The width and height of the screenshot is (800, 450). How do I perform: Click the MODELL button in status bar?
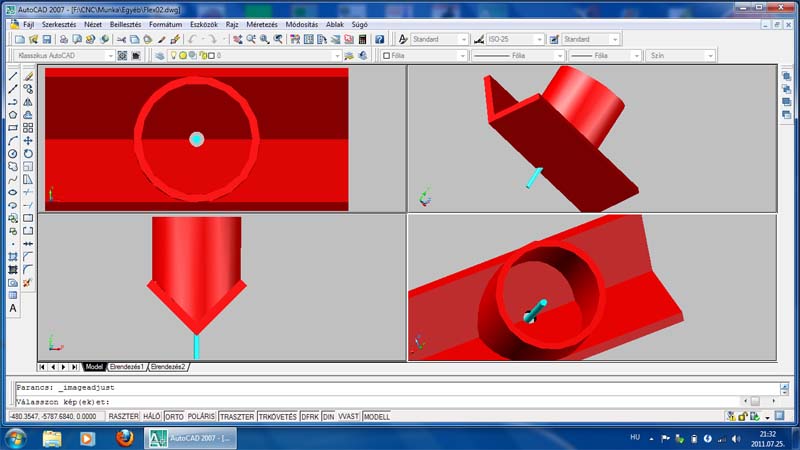tap(377, 417)
